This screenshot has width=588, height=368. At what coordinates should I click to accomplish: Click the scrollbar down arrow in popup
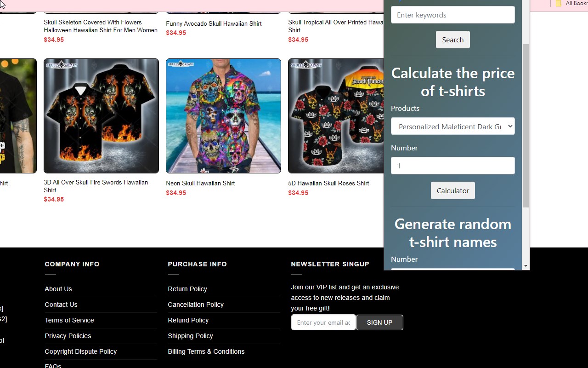(x=526, y=266)
